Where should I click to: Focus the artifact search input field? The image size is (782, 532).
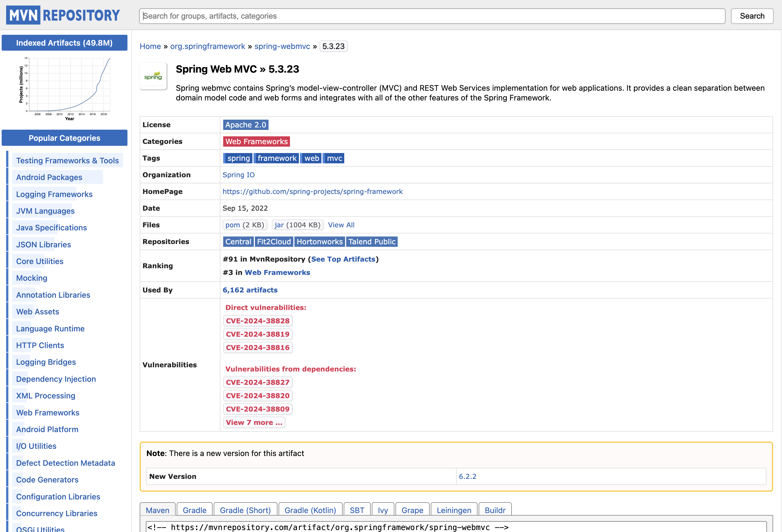point(432,16)
